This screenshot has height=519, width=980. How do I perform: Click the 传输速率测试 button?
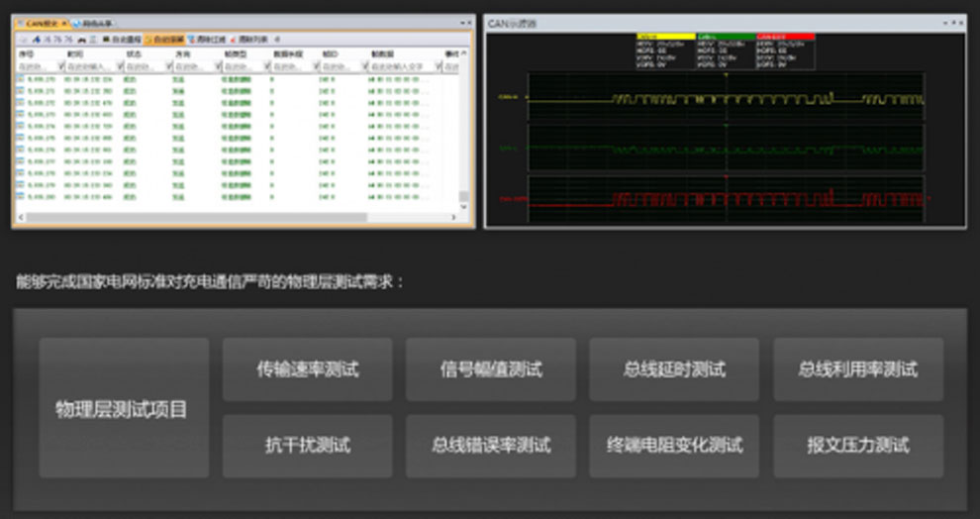(x=307, y=369)
